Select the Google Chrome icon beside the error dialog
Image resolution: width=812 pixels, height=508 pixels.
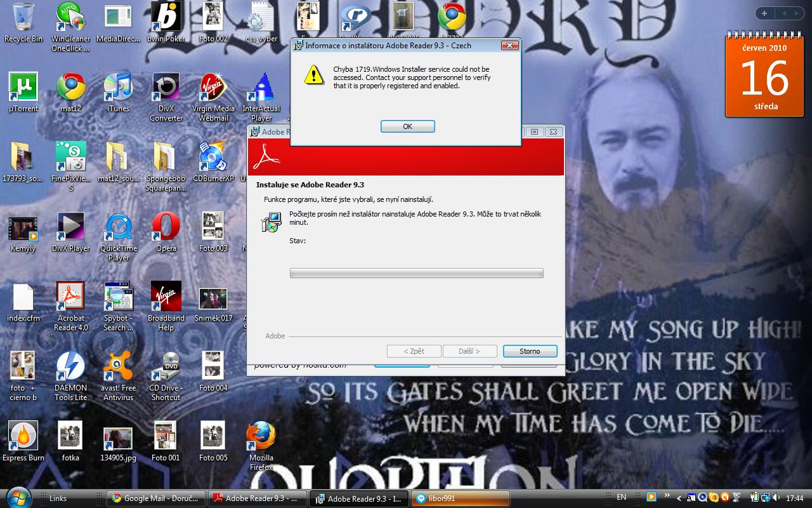coord(451,18)
